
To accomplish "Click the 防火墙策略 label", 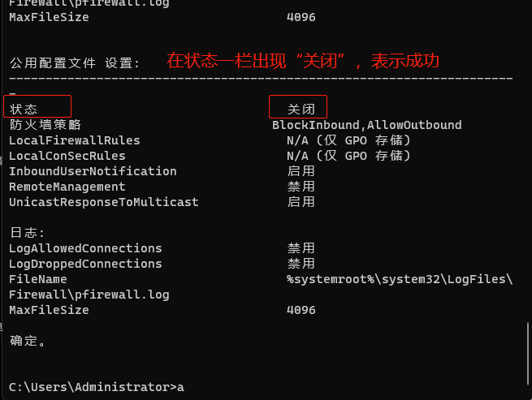I will (45, 125).
